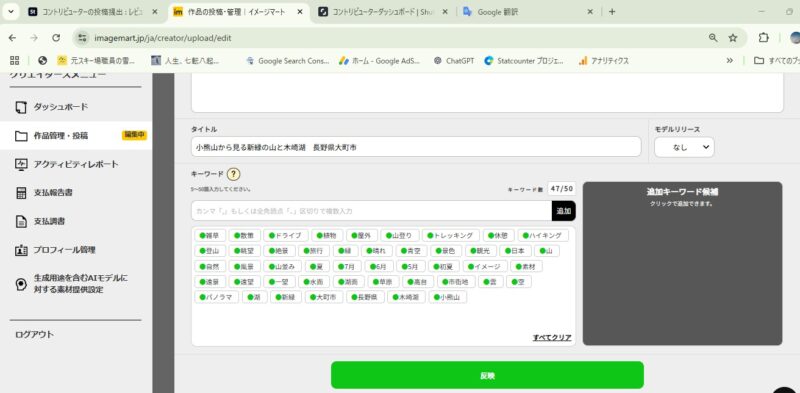The height and width of the screenshot is (393, 800).
Task: Click the すべてクリア link
Action: click(x=552, y=338)
